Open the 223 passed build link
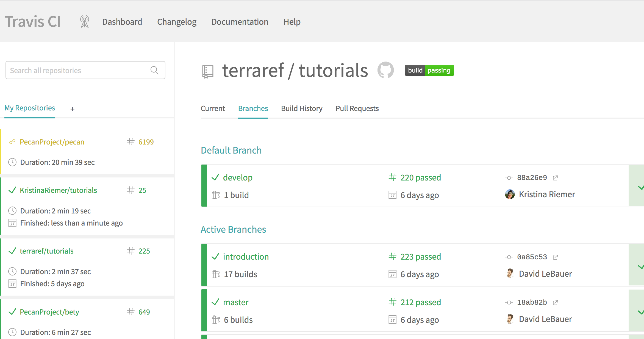The height and width of the screenshot is (339, 644). [x=420, y=257]
